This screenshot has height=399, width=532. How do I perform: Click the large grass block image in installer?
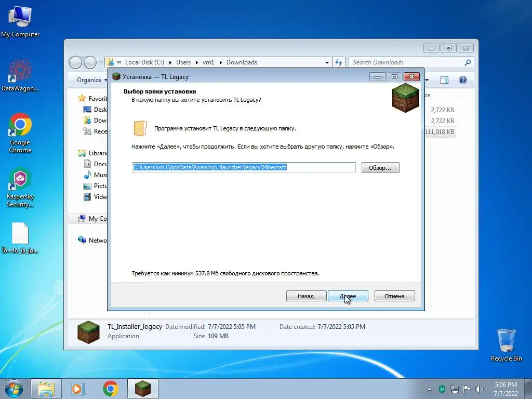pos(405,98)
